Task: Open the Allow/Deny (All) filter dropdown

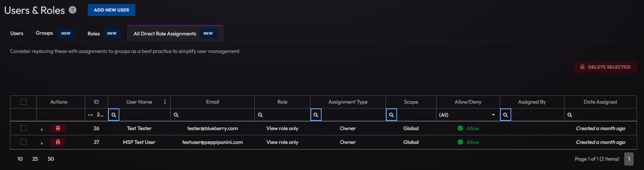Action: (468, 115)
